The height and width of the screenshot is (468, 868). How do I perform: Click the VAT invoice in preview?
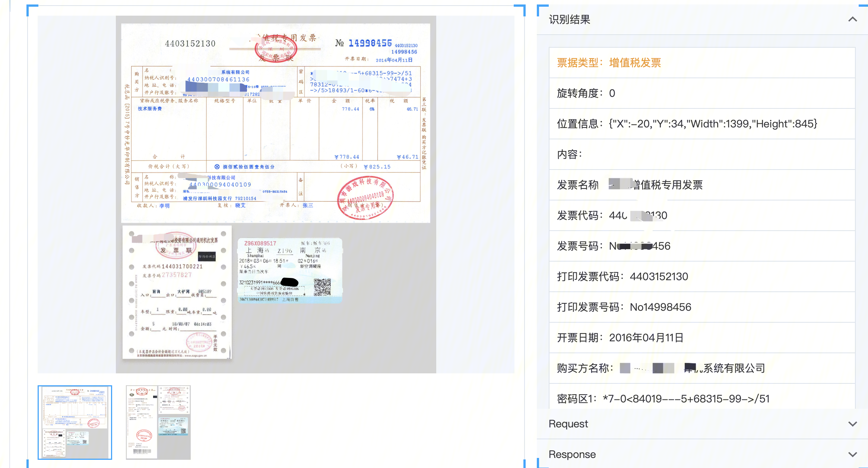[276, 123]
